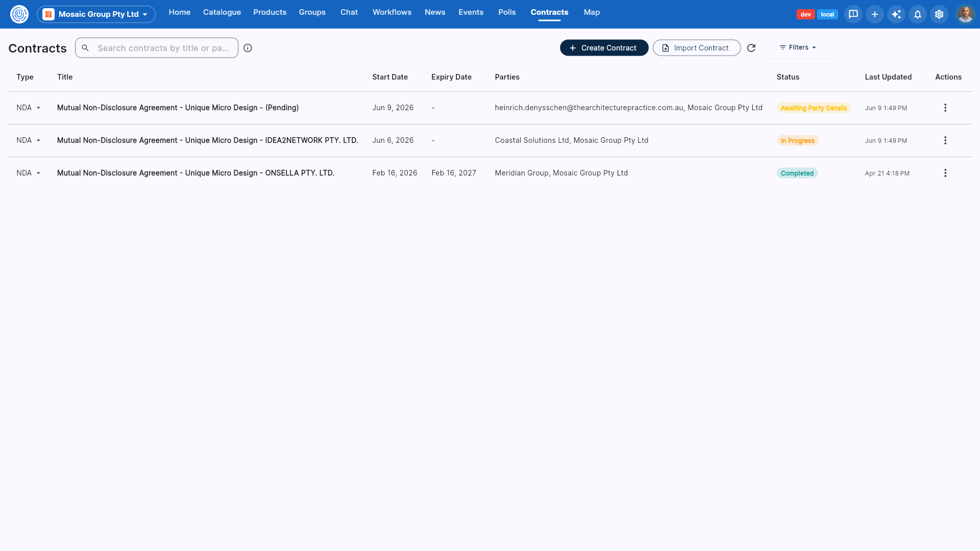Open the ONSELLA PTY. LTD. agreement
Screen dimensions: 980x551
(195, 173)
